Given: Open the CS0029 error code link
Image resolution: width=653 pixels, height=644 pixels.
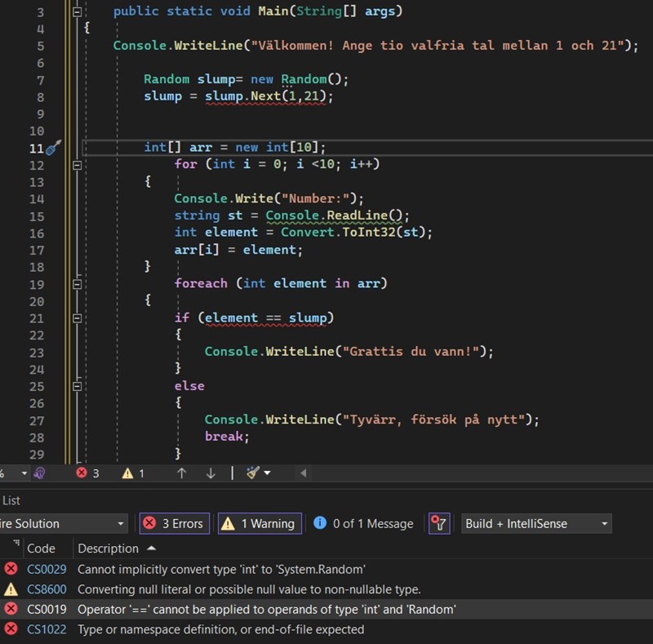Looking at the screenshot, I should click(x=47, y=569).
